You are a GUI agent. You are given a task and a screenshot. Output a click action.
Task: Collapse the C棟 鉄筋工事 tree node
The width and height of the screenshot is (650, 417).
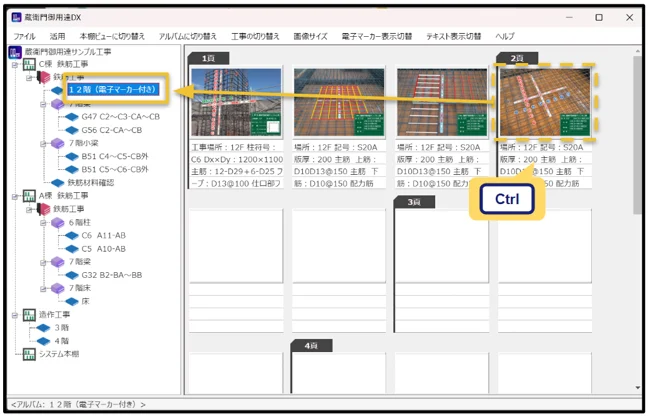pos(14,64)
